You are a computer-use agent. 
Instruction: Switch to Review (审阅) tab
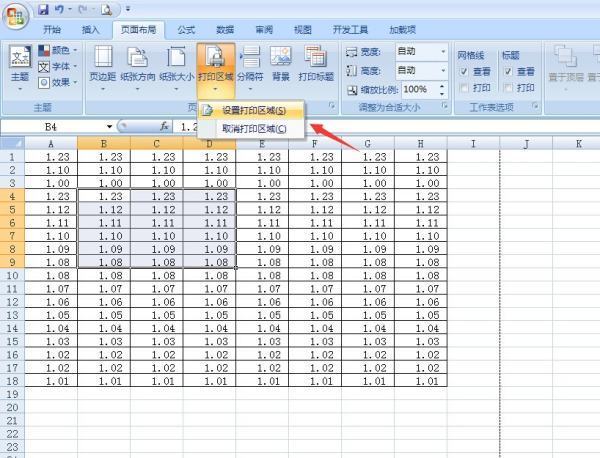tap(264, 30)
